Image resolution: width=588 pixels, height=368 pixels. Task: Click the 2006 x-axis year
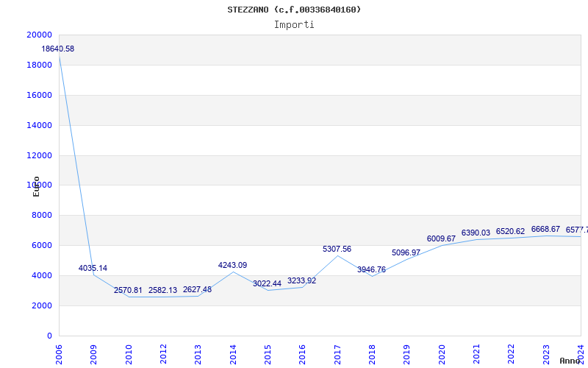coord(59,354)
